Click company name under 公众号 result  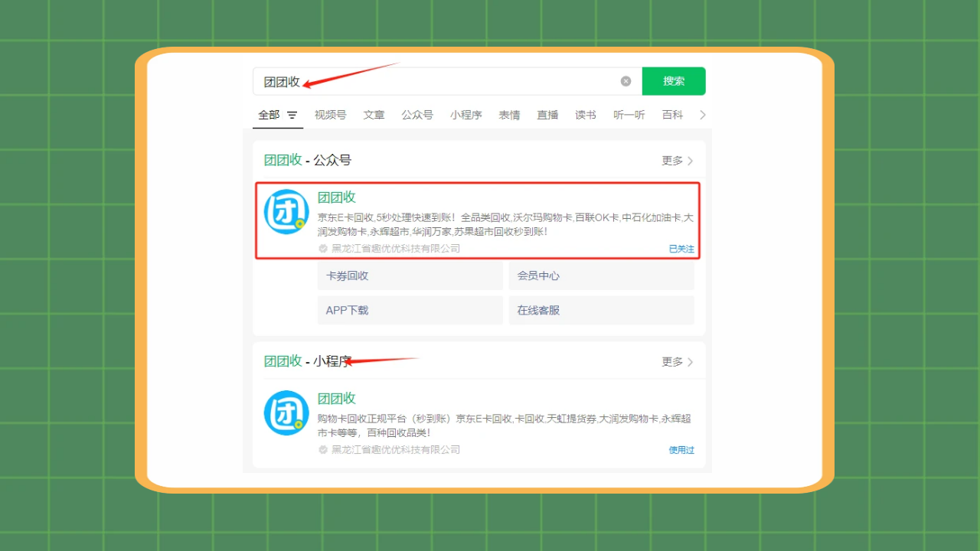[x=396, y=249]
